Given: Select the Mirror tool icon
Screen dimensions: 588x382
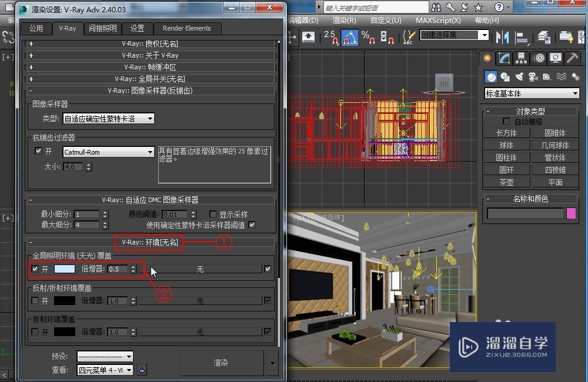Looking at the screenshot, I should coord(503,37).
